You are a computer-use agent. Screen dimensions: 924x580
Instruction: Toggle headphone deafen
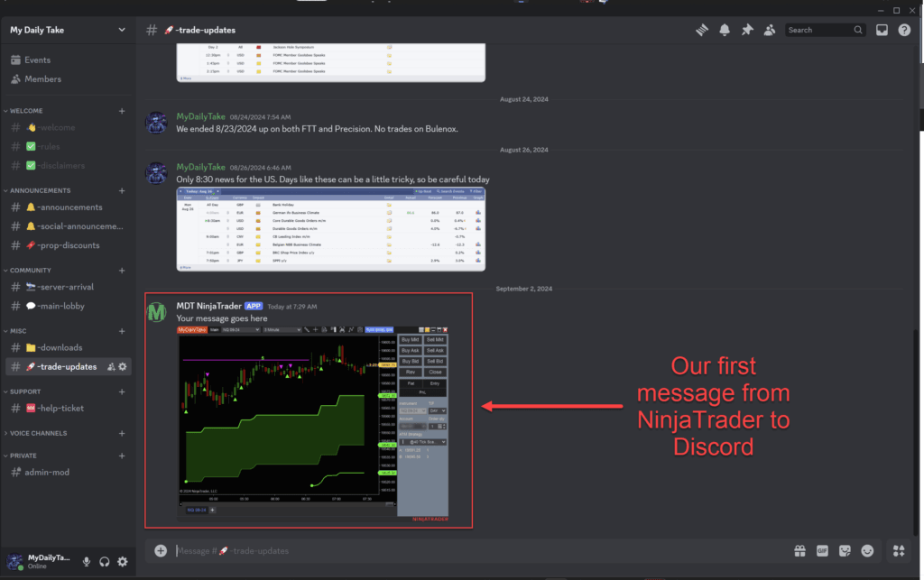coord(105,562)
